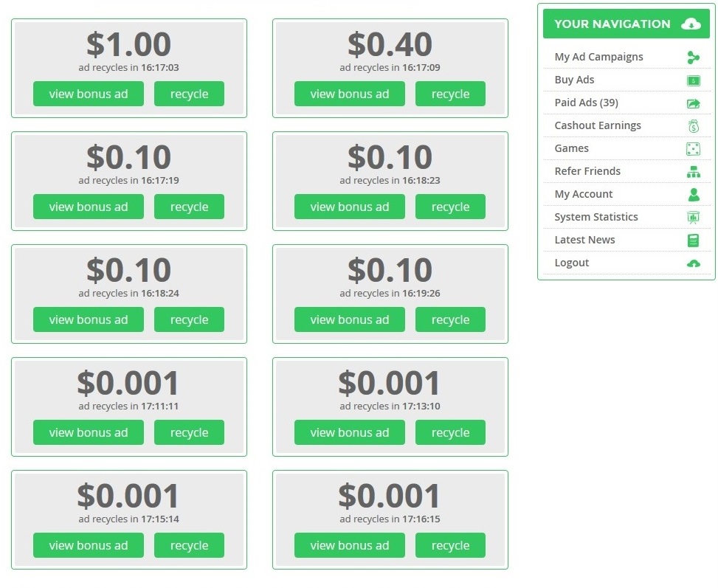
Task: Click the share icon beside My Ad Campaigns
Action: (x=693, y=57)
